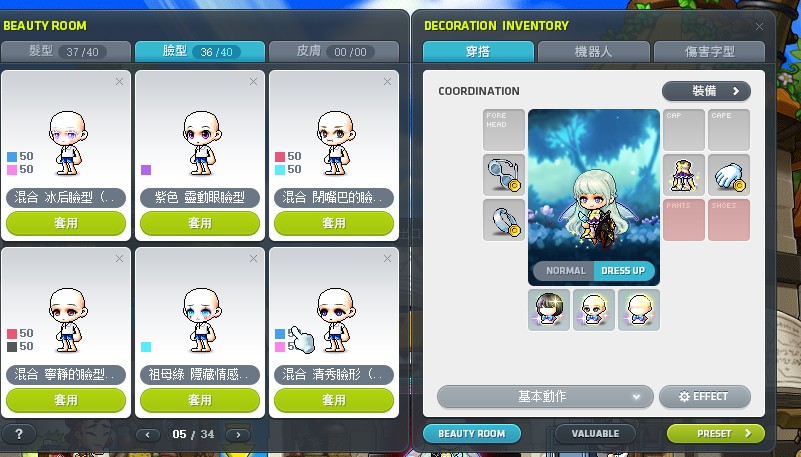Select the black hair preview icon

pyautogui.click(x=549, y=310)
